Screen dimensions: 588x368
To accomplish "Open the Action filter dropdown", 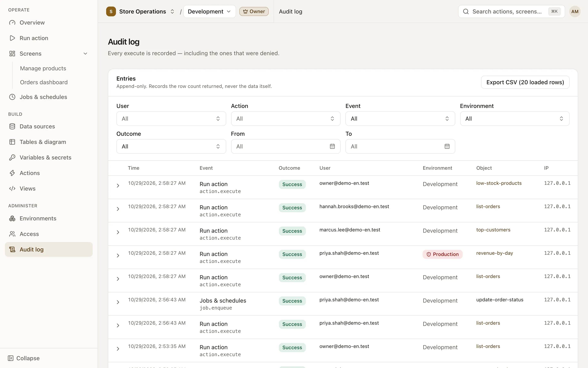I will (285, 119).
